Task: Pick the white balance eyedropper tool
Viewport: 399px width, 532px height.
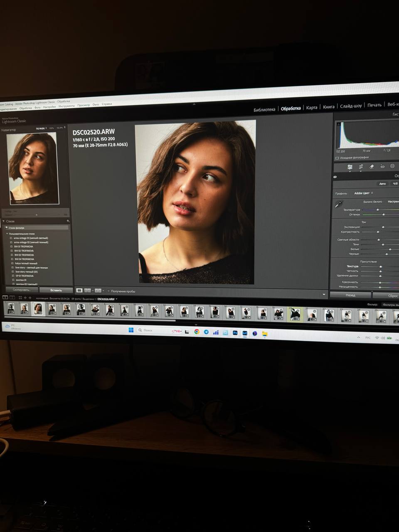Action: click(x=339, y=204)
